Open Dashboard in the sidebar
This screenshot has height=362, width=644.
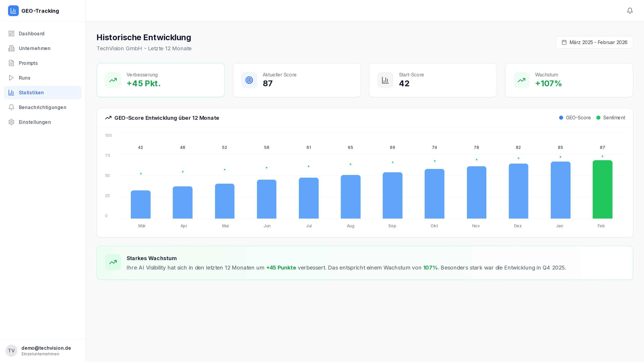pyautogui.click(x=32, y=34)
